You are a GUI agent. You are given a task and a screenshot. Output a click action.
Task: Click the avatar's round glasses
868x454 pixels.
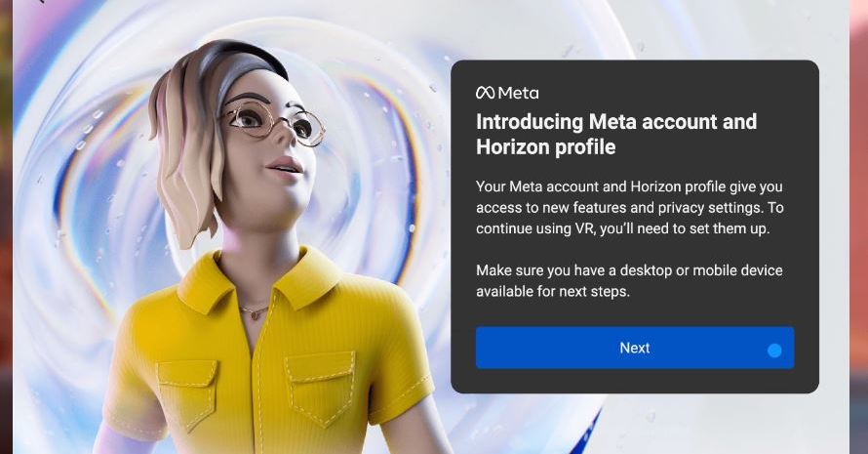[x=273, y=122]
